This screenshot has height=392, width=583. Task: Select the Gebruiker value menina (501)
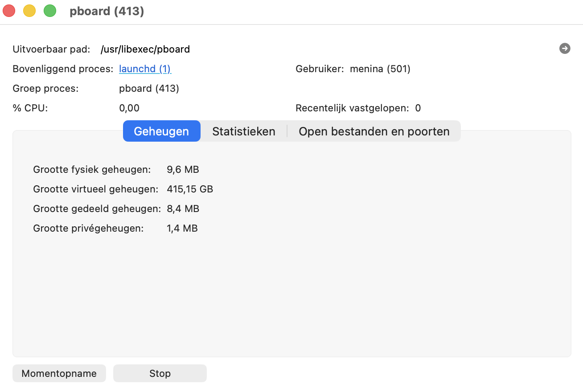click(380, 69)
